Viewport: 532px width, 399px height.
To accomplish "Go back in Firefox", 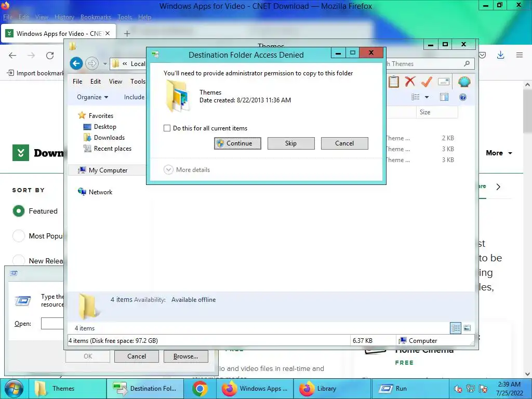I will 12,55.
